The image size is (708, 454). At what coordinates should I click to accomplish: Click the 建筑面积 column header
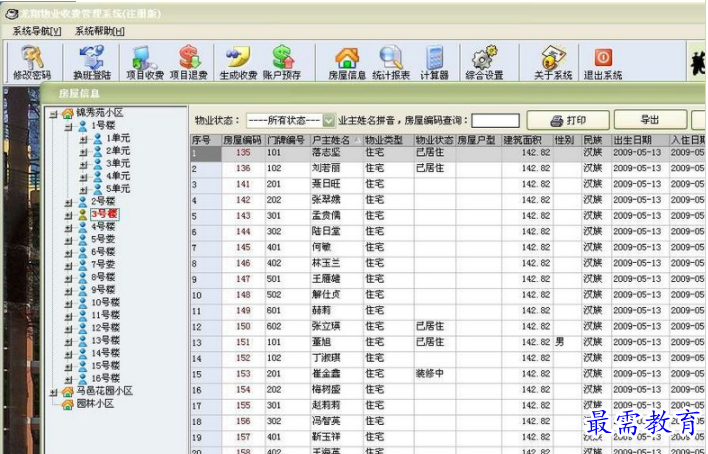(x=526, y=140)
